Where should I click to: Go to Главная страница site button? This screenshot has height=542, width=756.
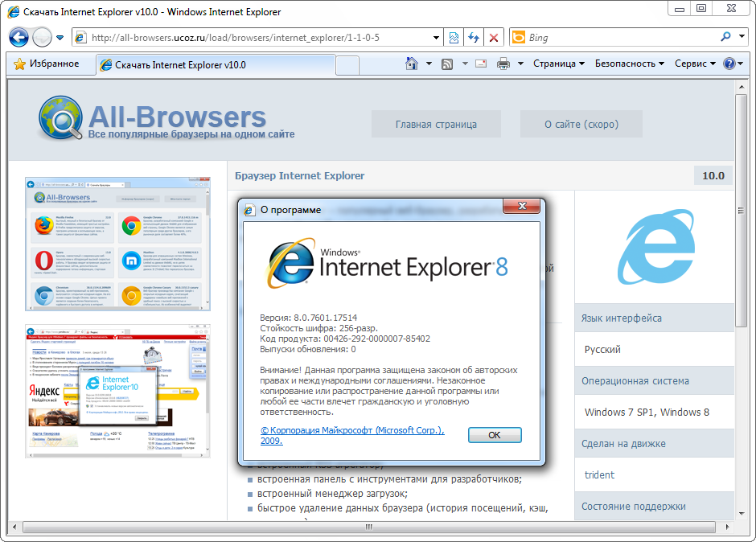click(x=436, y=124)
